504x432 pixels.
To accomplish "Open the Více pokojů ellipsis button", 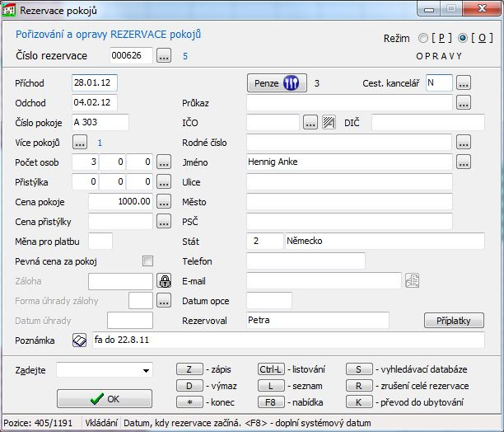I will [80, 142].
